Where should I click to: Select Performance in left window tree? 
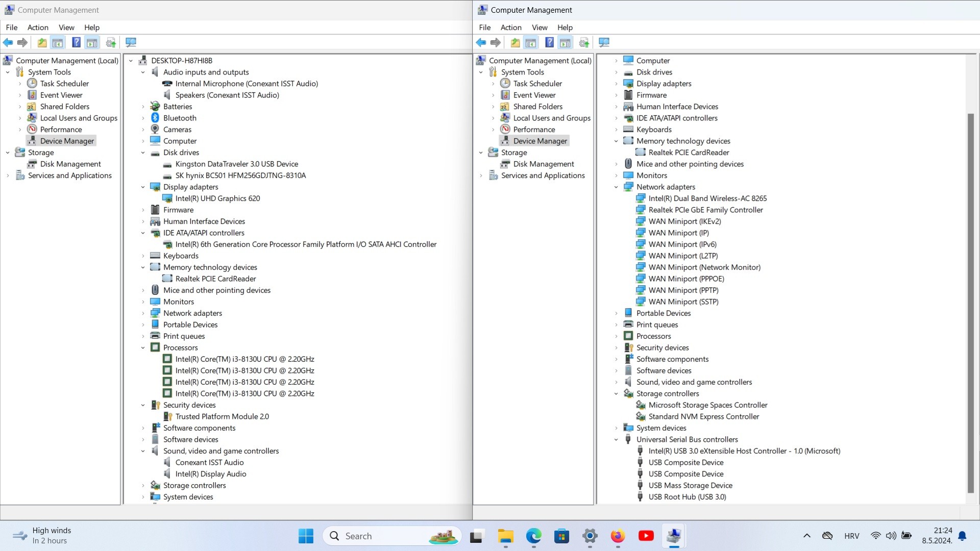pos(61,130)
